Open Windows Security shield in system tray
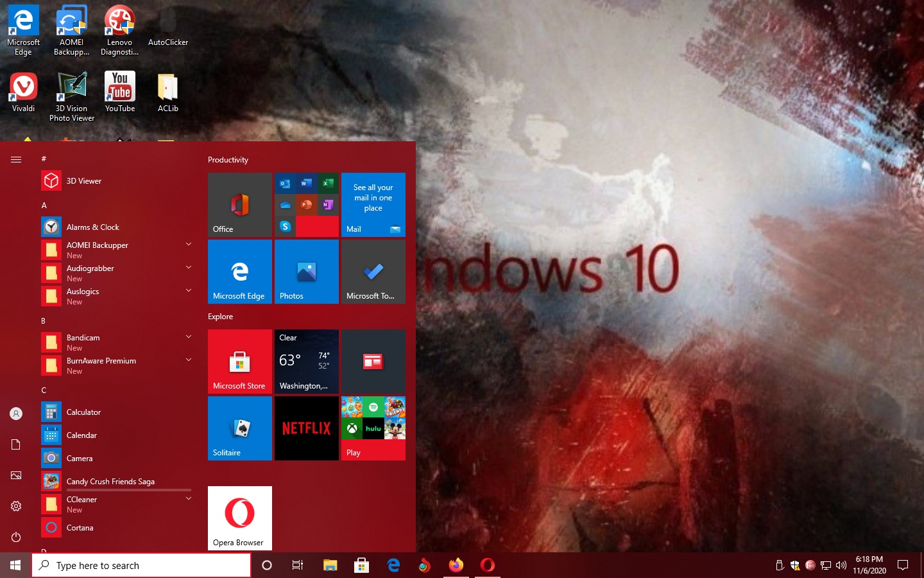The width and height of the screenshot is (924, 578). coord(795,565)
